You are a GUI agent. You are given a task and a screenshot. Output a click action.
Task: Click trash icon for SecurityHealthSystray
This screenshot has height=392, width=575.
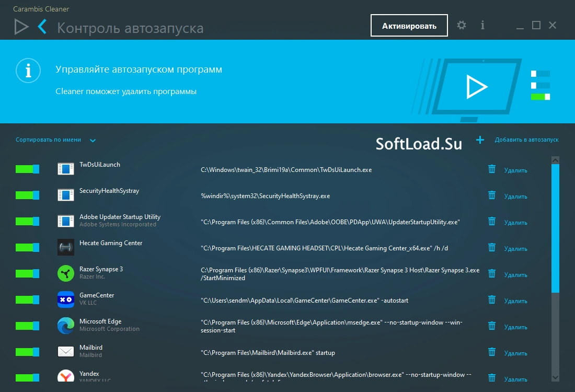coord(492,195)
